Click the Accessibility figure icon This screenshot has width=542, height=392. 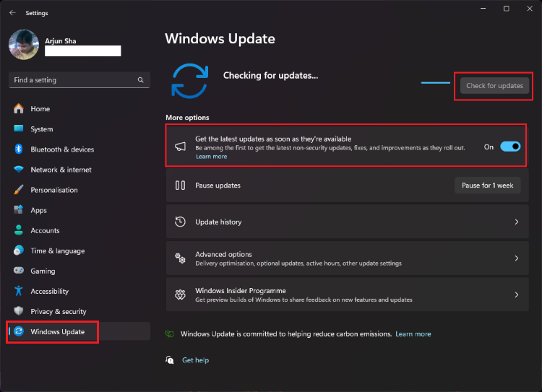pos(19,291)
